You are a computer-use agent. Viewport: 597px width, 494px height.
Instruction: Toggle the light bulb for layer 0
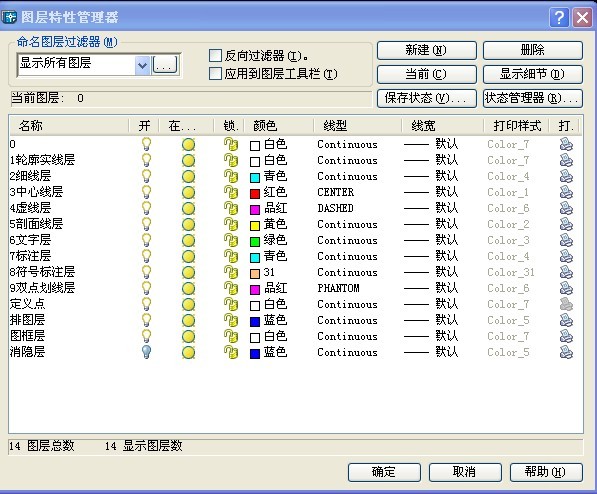tap(146, 144)
